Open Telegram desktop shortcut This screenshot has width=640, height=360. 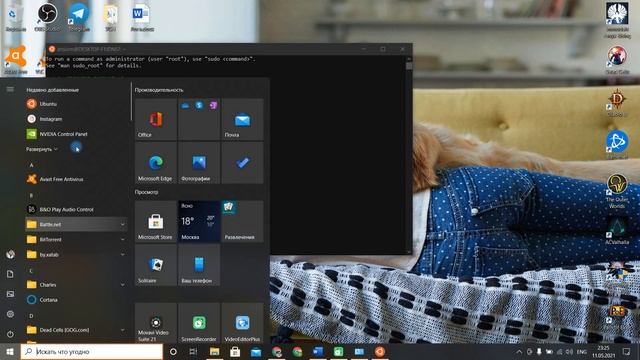[x=79, y=17]
